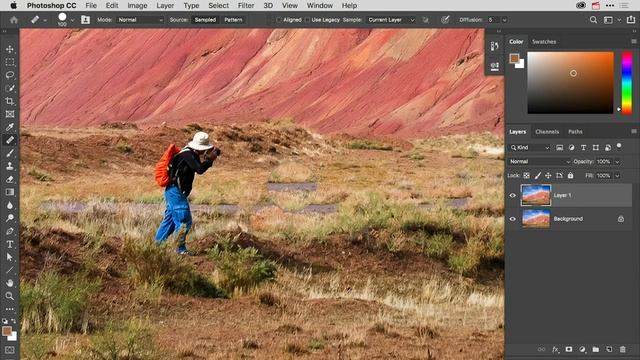
Task: Select the Brush tool
Action: 10,153
